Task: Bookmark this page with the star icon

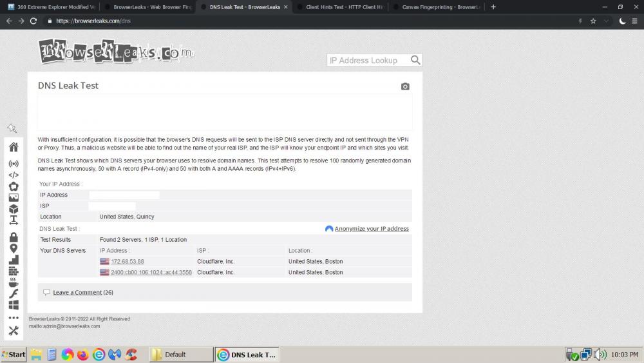Action: click(593, 21)
